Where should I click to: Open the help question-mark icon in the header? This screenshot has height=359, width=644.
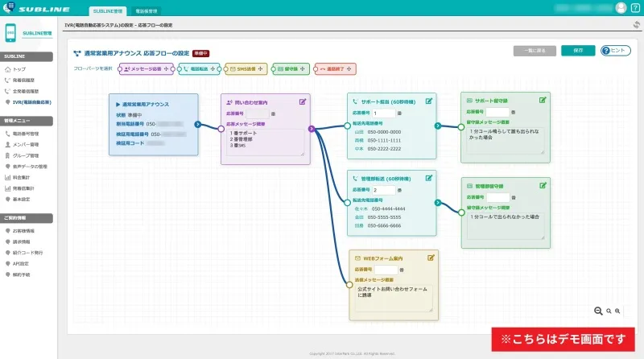[635, 8]
